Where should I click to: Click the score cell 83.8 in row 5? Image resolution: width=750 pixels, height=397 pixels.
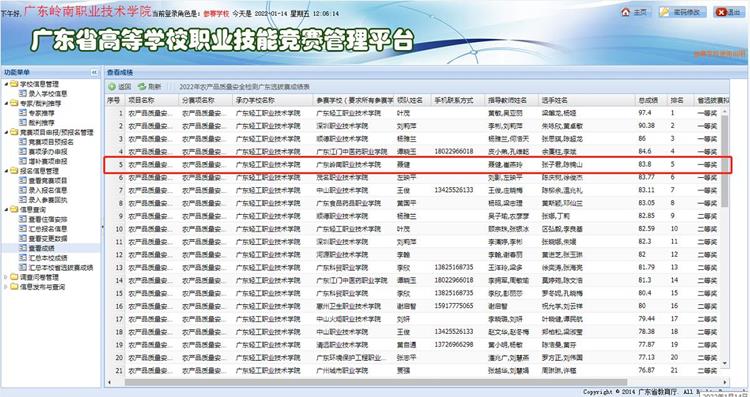645,165
